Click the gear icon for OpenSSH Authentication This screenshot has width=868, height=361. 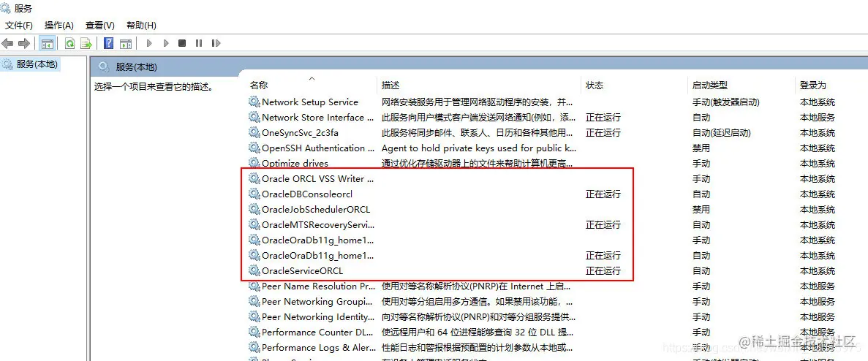[x=254, y=148]
